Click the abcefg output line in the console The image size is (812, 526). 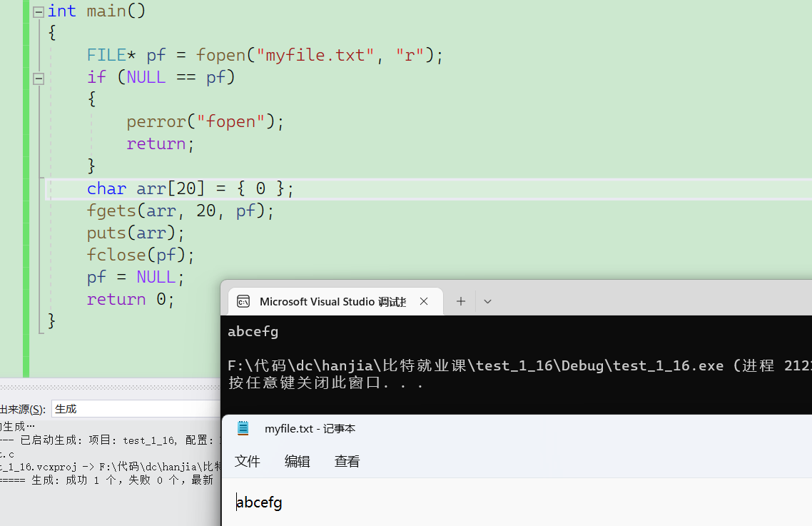coord(253,332)
